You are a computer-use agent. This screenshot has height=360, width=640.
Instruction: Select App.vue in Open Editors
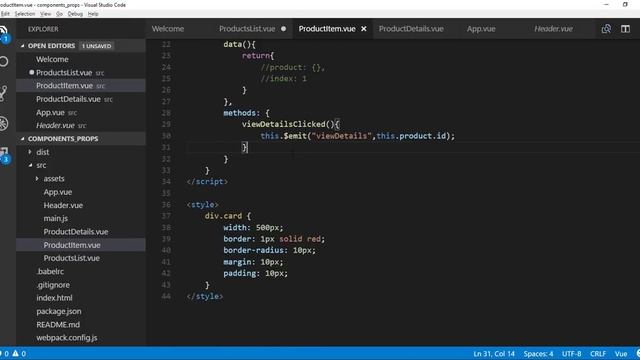pos(81,112)
